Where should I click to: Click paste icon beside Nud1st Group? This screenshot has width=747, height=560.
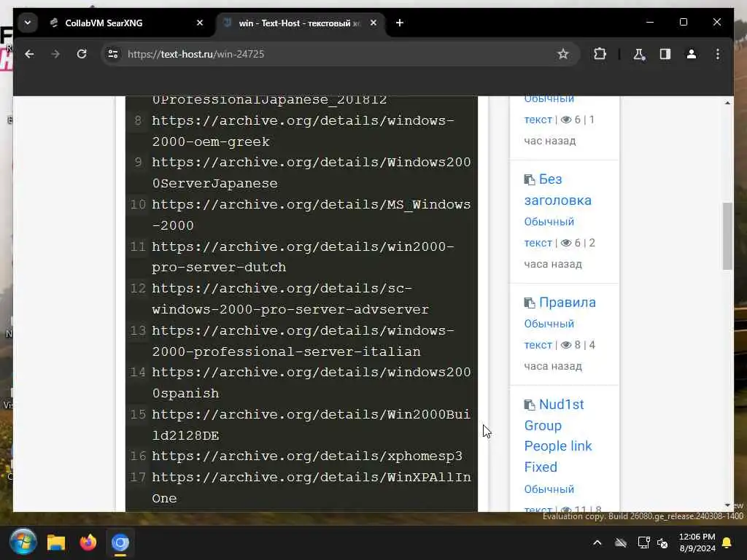(x=530, y=405)
